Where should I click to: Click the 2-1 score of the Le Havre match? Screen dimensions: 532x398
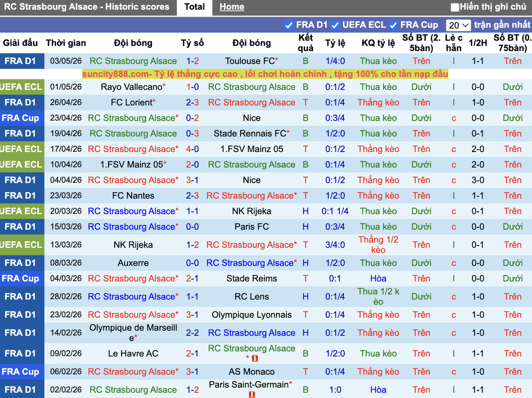[x=192, y=353]
